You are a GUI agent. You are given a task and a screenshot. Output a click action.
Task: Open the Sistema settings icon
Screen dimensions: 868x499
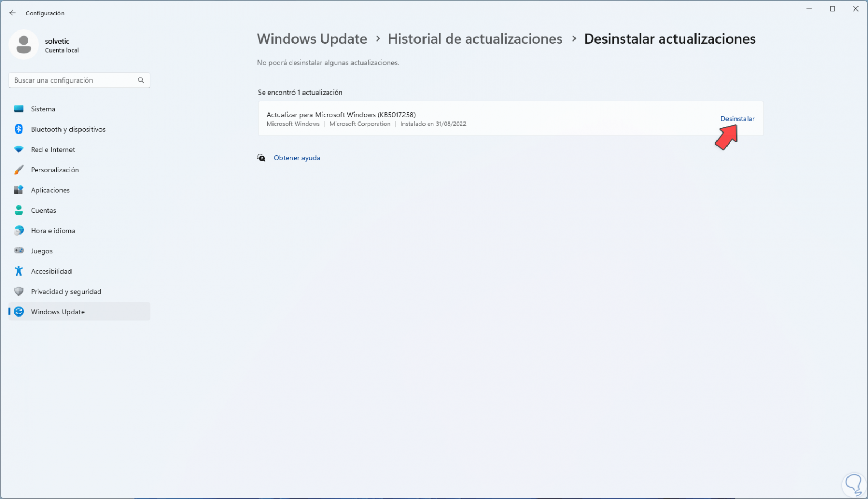[x=19, y=109]
